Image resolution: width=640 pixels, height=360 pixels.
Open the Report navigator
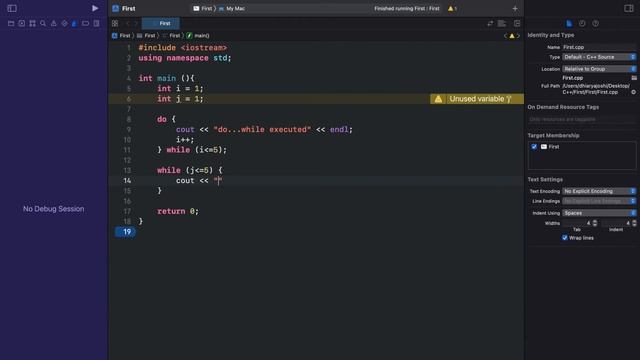pyautogui.click(x=96, y=24)
